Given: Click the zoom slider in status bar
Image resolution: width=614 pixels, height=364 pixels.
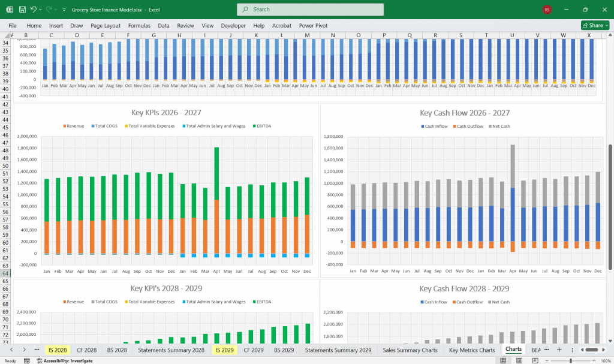Looking at the screenshot, I should [x=571, y=360].
